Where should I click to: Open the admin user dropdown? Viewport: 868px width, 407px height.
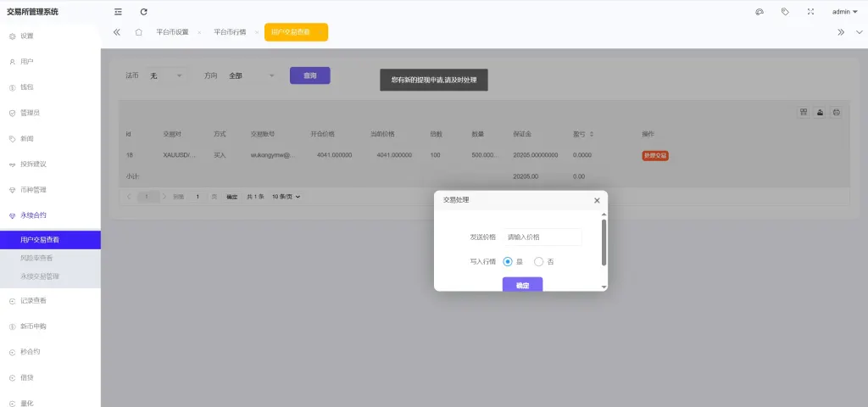point(845,12)
